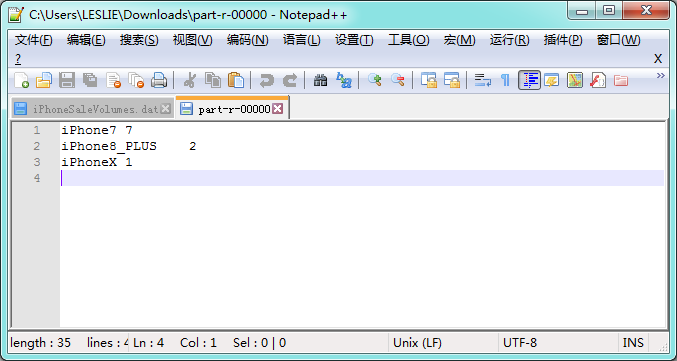
Task: Open the ? help menu
Action: coord(18,59)
